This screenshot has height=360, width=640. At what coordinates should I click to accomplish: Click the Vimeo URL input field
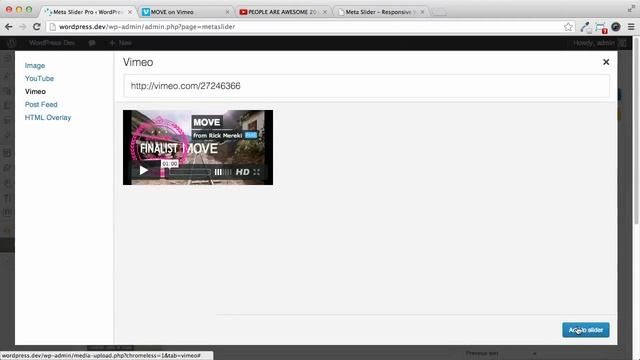[x=367, y=86]
